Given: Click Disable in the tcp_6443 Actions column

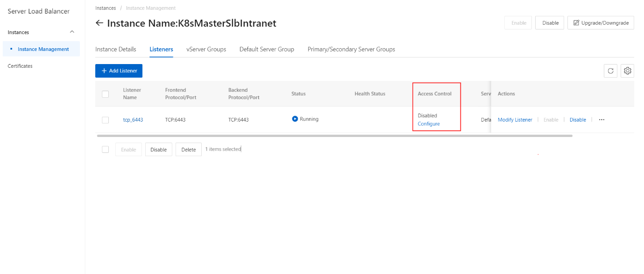Looking at the screenshot, I should coord(578,120).
